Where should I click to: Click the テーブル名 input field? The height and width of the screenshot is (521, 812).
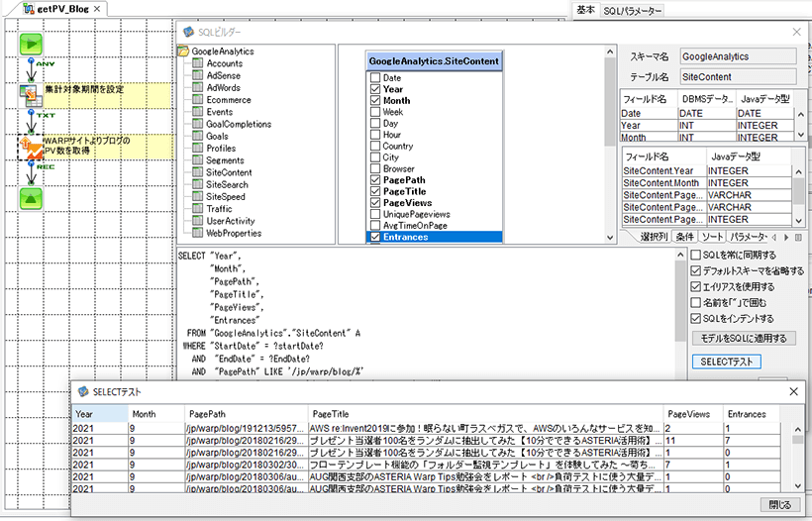point(738,76)
